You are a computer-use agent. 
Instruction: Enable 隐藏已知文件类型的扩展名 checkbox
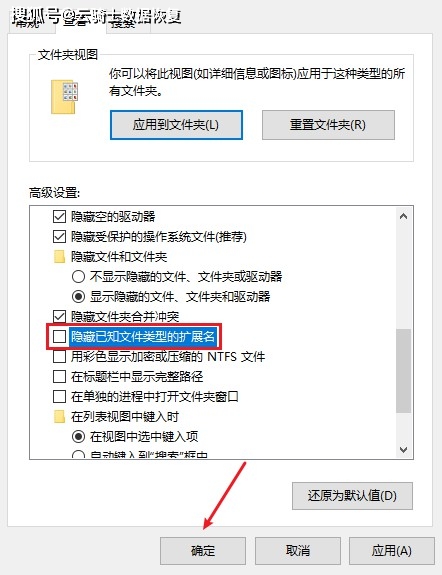[x=59, y=336]
